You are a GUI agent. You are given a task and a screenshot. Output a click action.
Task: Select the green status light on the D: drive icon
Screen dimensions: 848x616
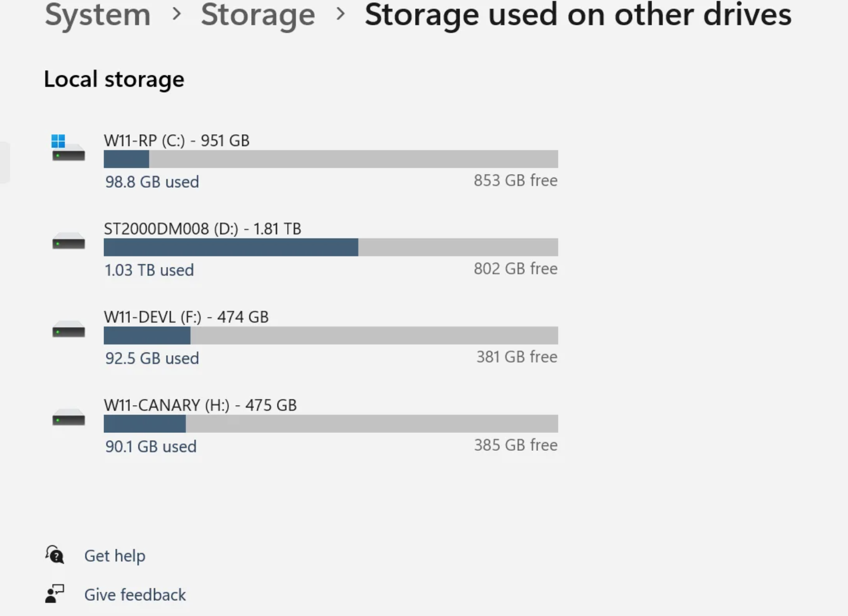pyautogui.click(x=58, y=243)
